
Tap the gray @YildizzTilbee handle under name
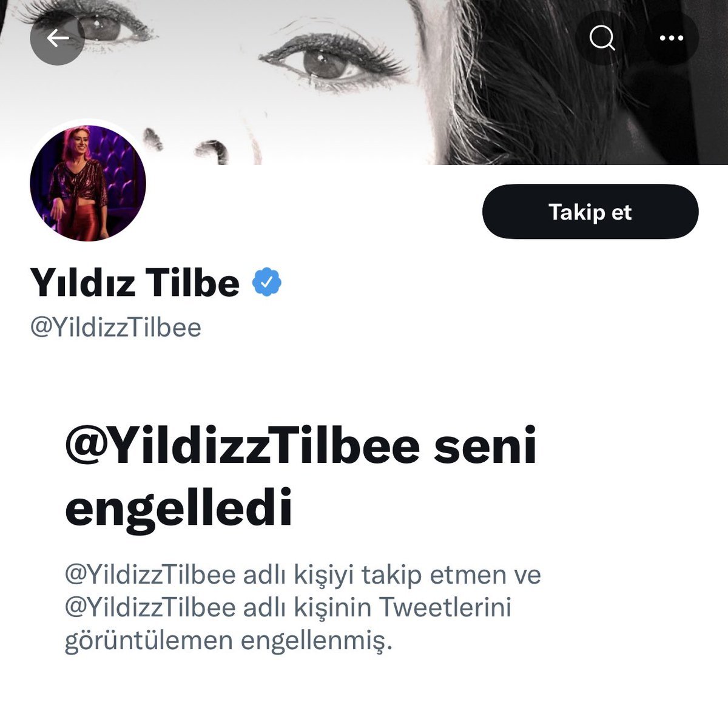116,328
